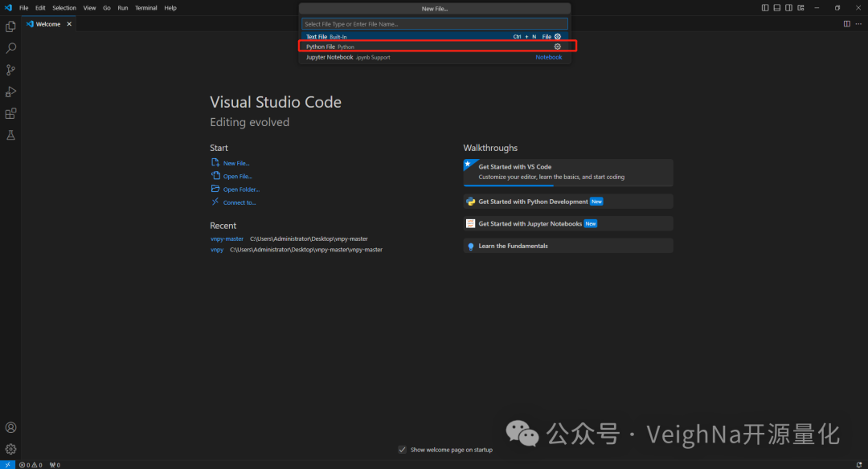The height and width of the screenshot is (469, 868).
Task: Click the Accounts icon in activity bar
Action: pos(10,427)
